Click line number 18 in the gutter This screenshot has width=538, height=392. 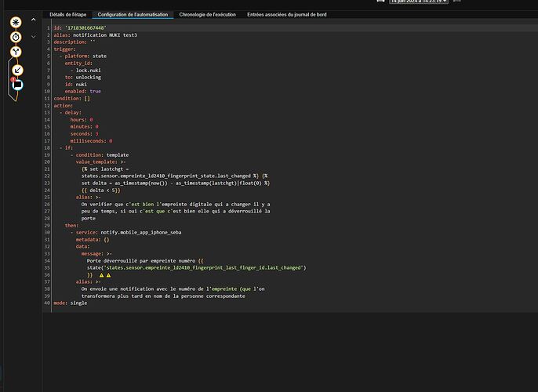tap(47, 148)
